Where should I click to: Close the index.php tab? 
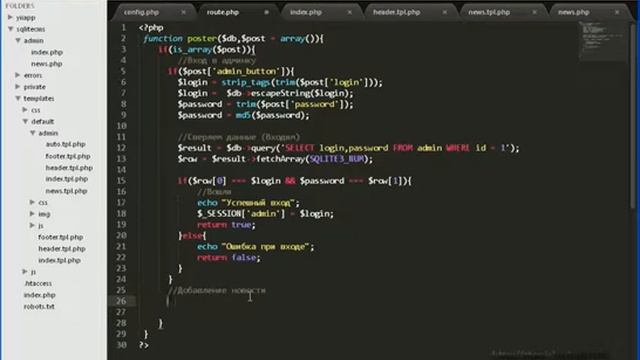[350, 12]
